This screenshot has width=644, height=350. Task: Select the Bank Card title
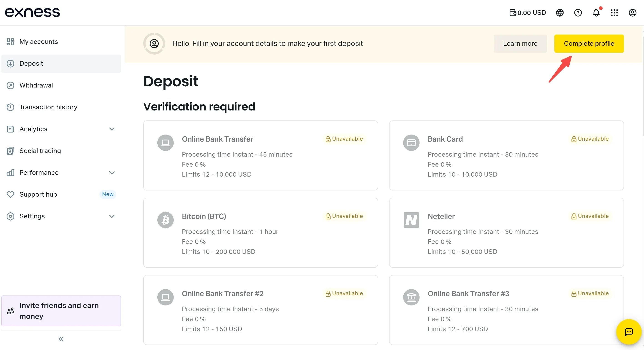click(x=445, y=139)
